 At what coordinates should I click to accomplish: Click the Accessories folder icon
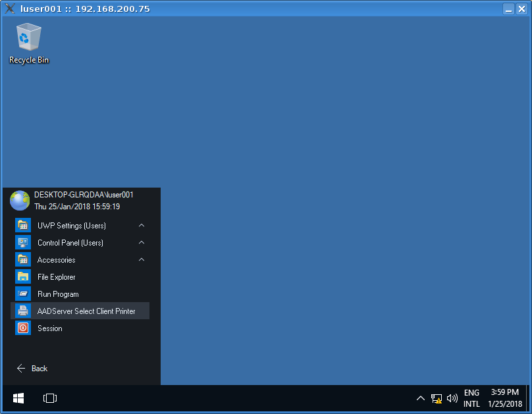point(24,260)
